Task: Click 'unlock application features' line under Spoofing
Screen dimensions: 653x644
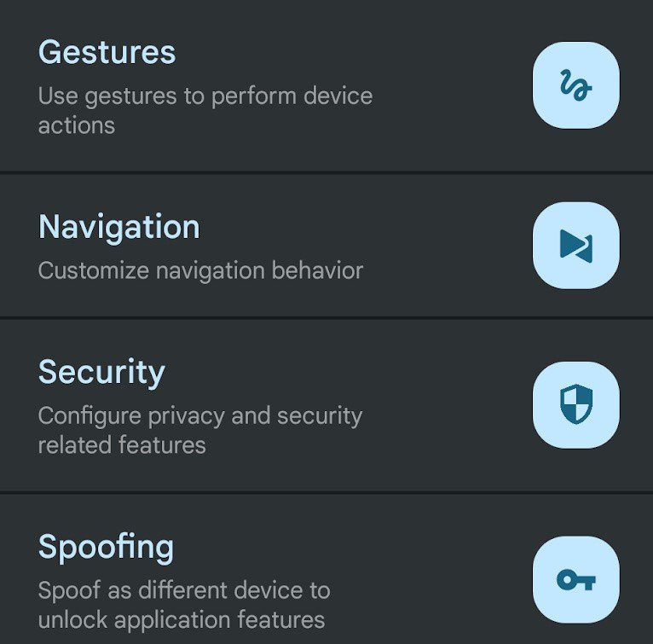Action: pos(181,619)
